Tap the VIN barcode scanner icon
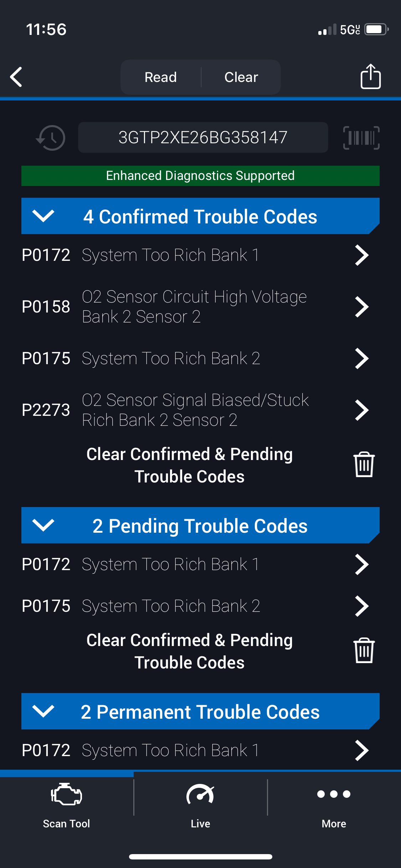This screenshot has height=868, width=401. coord(361,138)
